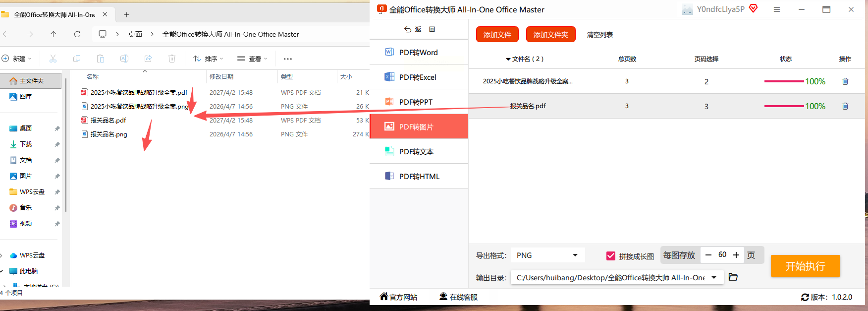Open 主文件夹 in navigation pane
The height and width of the screenshot is (311, 868).
pyautogui.click(x=31, y=80)
